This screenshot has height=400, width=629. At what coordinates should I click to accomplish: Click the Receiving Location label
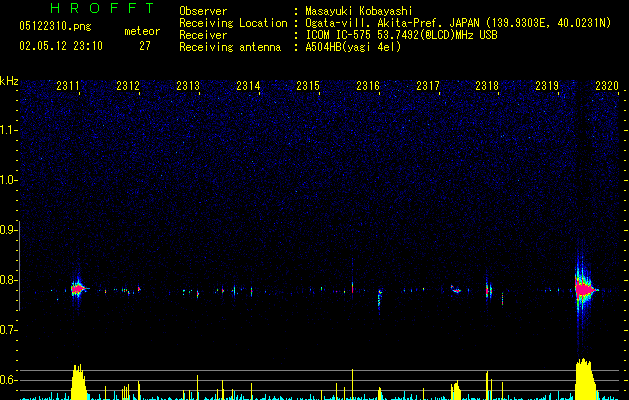click(233, 23)
